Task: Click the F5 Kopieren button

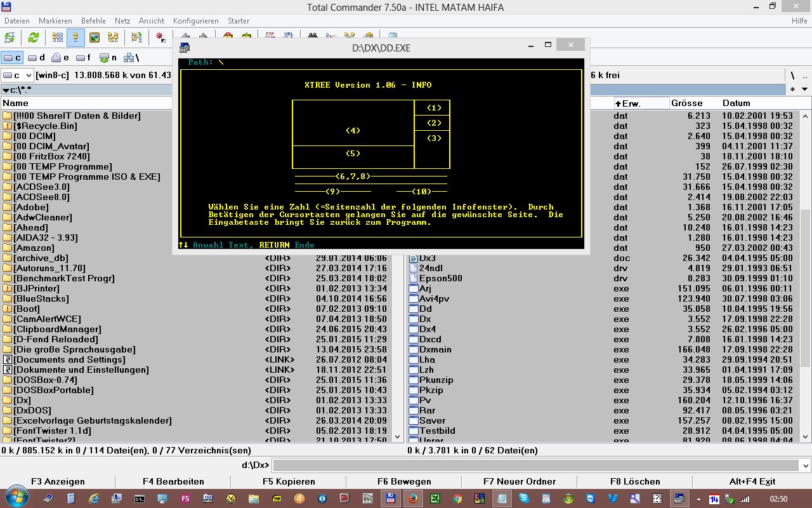Action: 289,481
